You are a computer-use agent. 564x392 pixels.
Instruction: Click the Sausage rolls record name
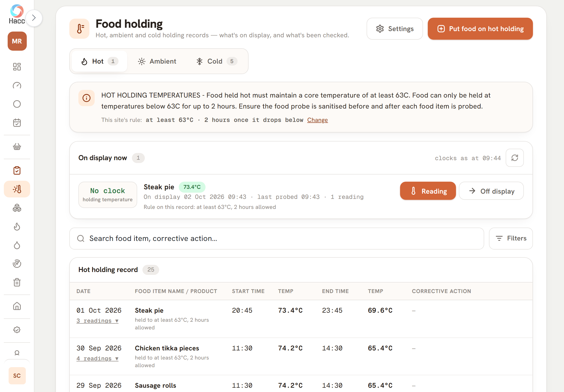155,386
